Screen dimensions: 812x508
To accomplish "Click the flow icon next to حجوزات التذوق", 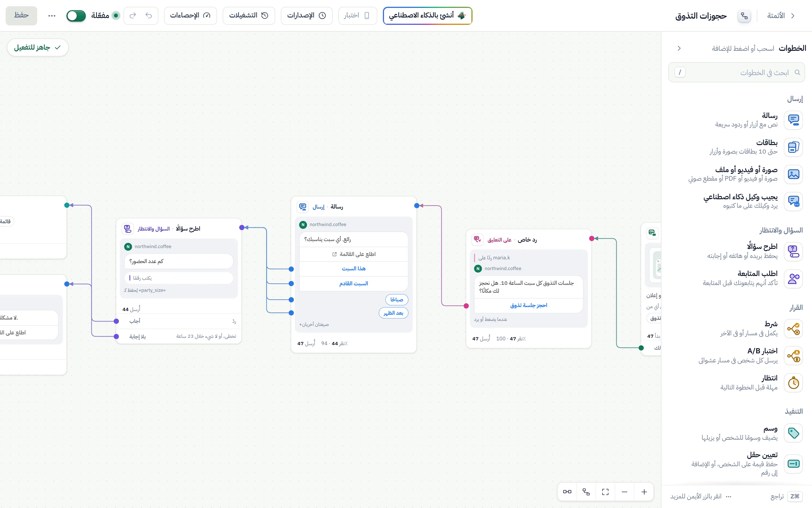I will pyautogui.click(x=744, y=16).
